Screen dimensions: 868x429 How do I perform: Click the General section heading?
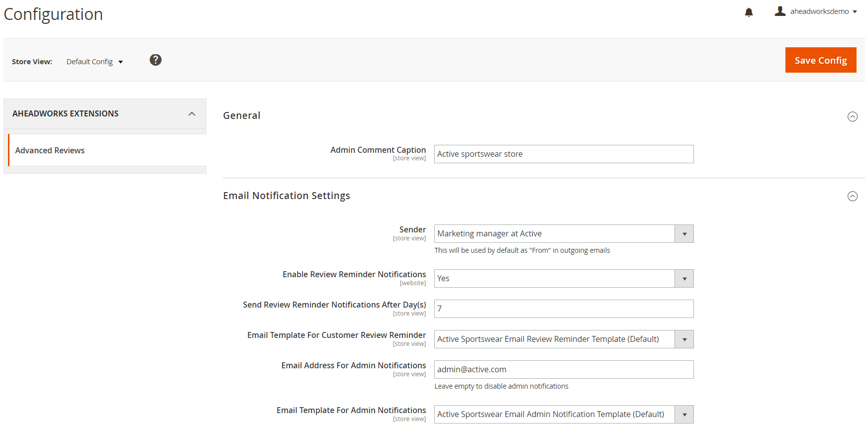click(x=242, y=115)
